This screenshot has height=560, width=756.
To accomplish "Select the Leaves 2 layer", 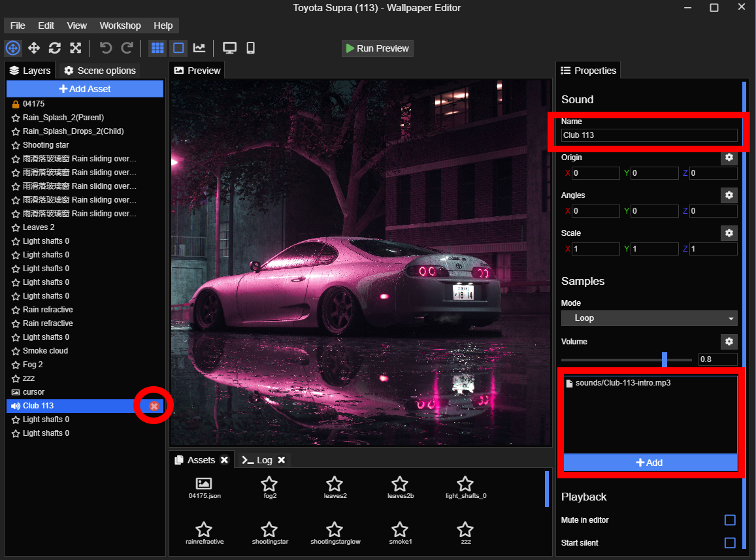I will pyautogui.click(x=85, y=227).
